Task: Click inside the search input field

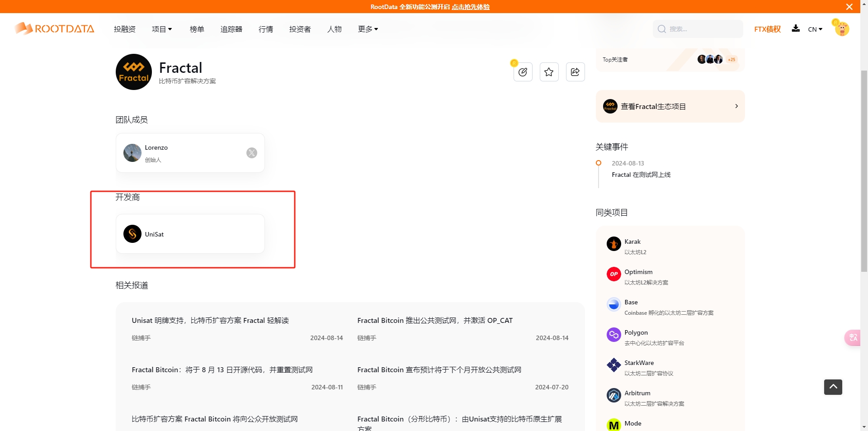Action: coord(698,29)
